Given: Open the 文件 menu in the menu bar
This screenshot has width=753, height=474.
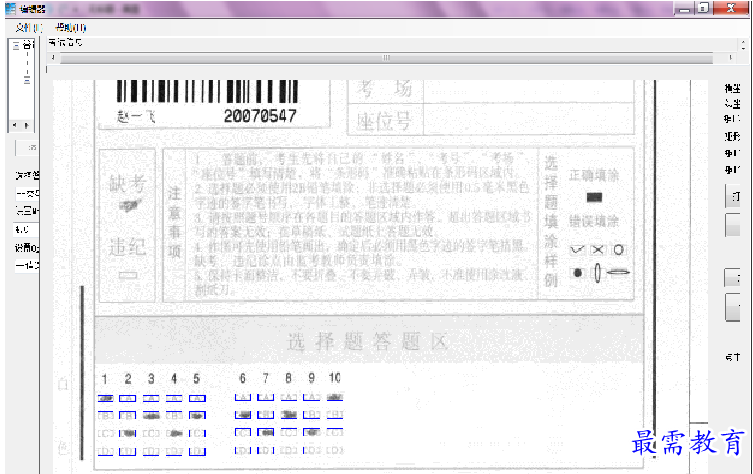Looking at the screenshot, I should [x=28, y=27].
